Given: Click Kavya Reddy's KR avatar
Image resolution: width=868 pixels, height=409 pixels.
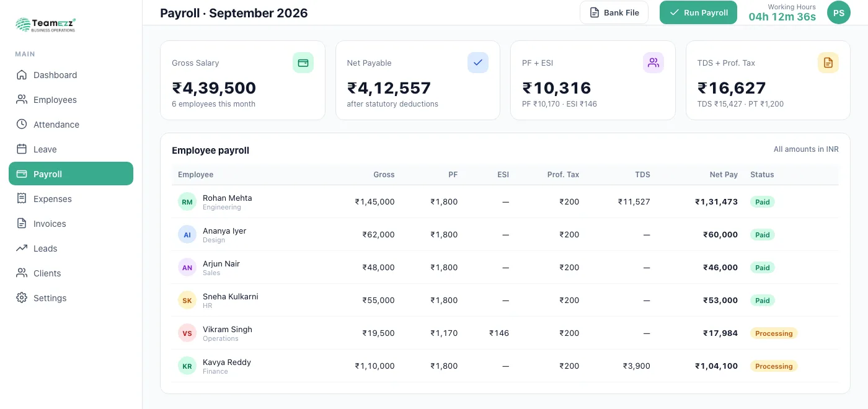Looking at the screenshot, I should [x=187, y=366].
